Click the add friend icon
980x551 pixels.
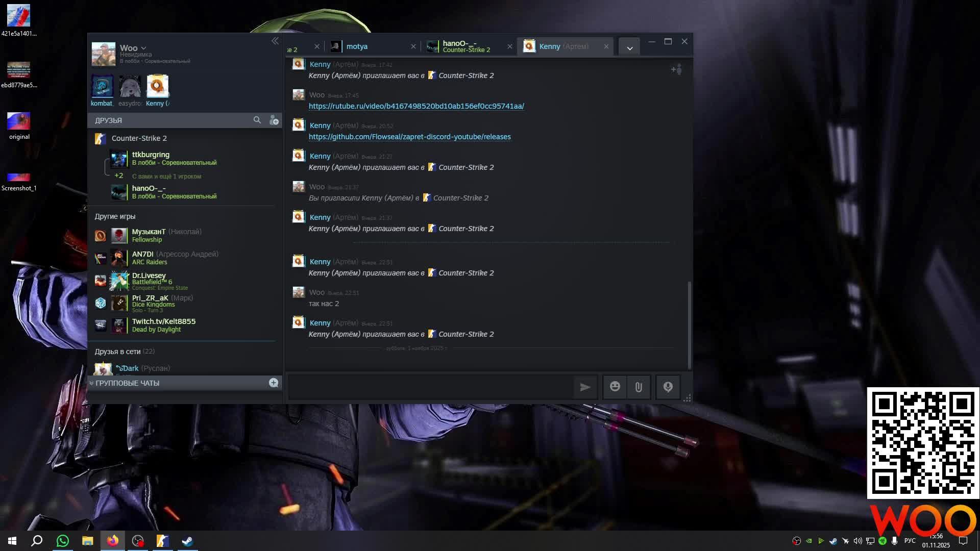tap(274, 120)
